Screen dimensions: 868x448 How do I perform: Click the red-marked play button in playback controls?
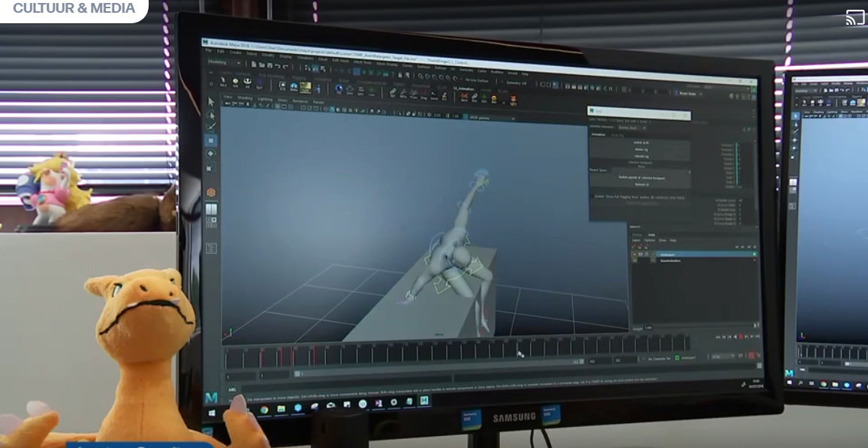(741, 337)
